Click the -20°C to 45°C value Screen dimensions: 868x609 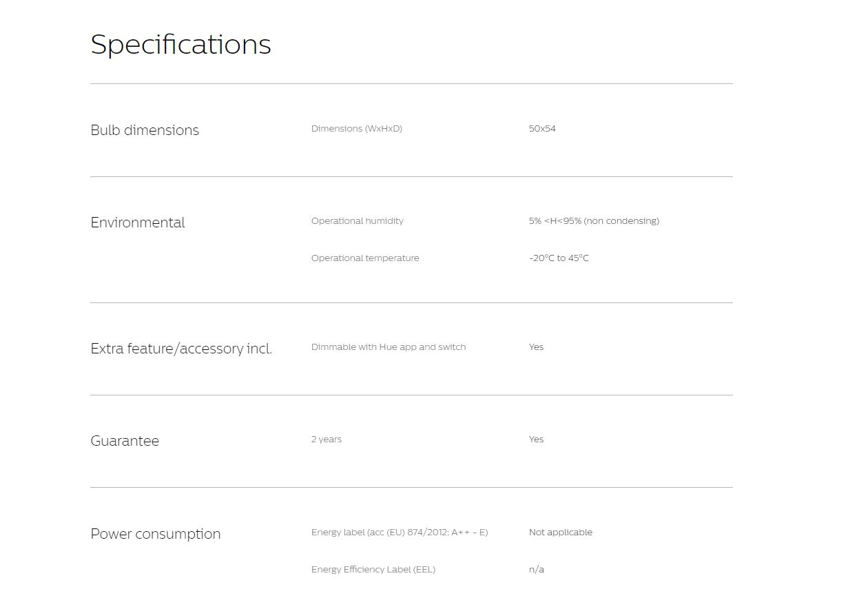click(x=559, y=258)
